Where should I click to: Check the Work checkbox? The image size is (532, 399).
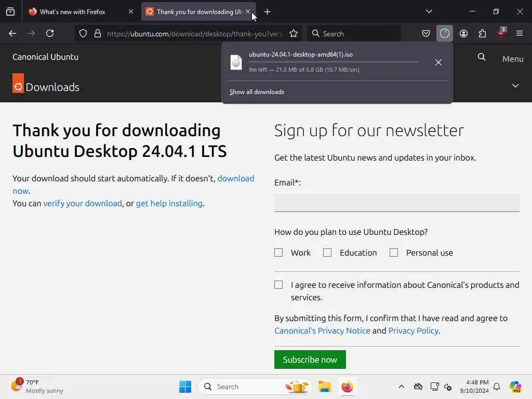278,253
